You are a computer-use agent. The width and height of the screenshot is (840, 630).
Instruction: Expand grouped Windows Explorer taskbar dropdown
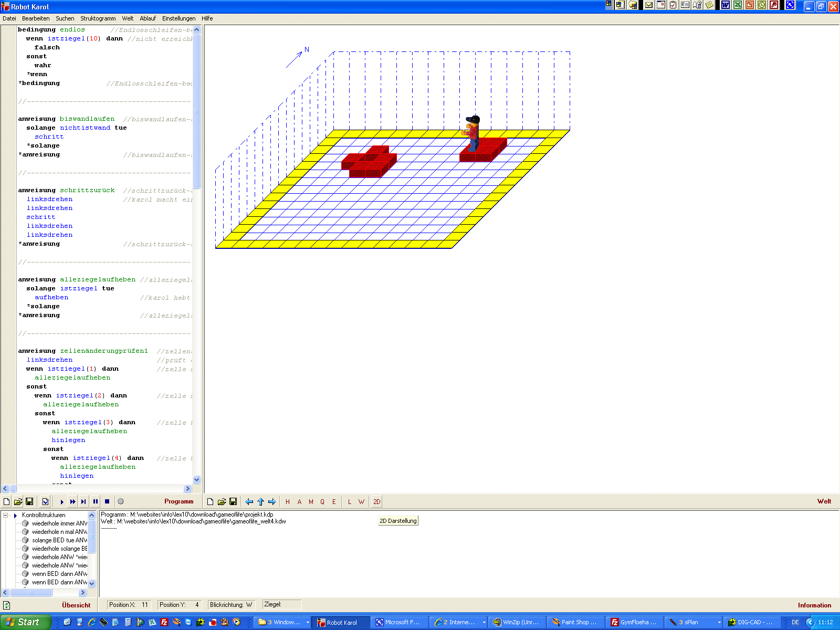tap(308, 623)
